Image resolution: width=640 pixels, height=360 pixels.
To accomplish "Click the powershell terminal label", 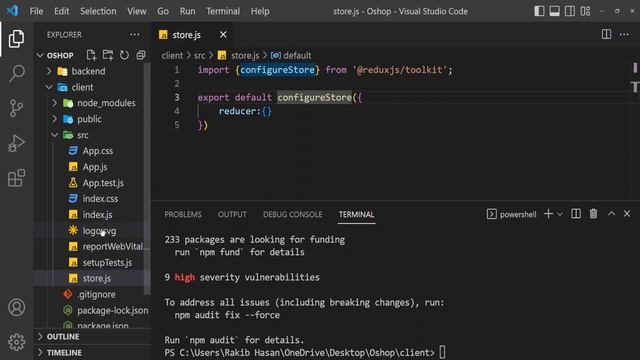I will [x=518, y=214].
